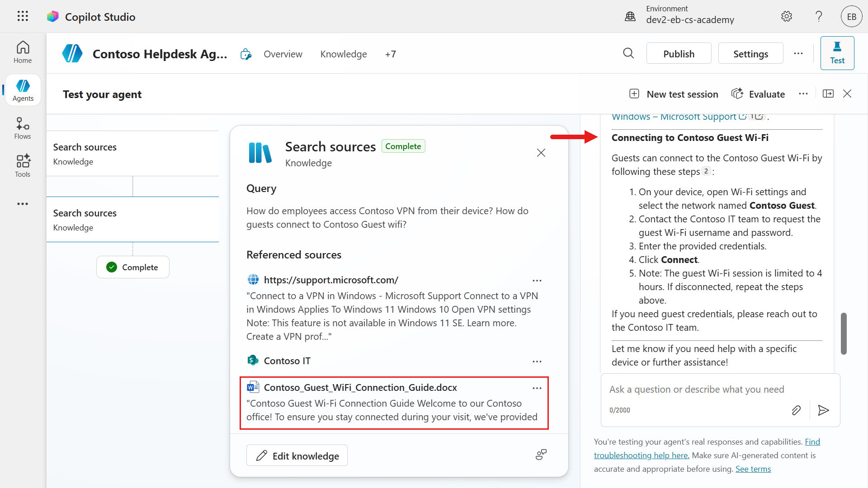Switch to the Overview tab
This screenshot has height=488, width=868.
(283, 54)
